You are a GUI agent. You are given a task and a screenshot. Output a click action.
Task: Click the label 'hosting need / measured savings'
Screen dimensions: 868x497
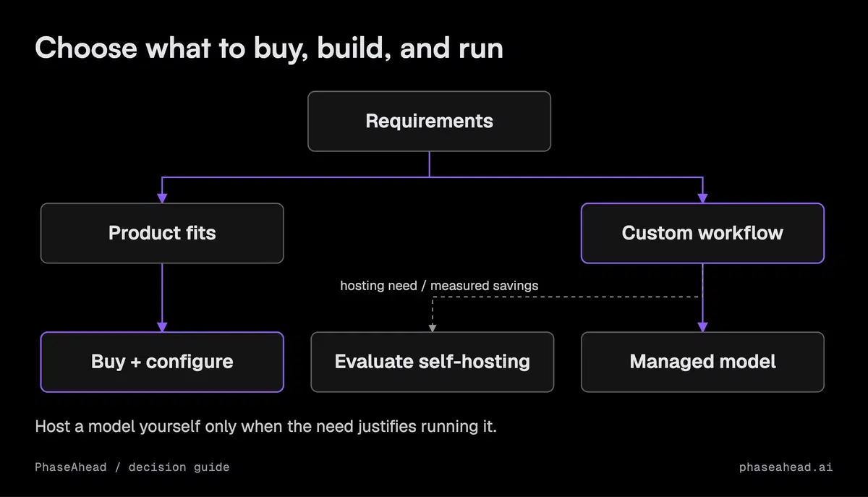439,286
